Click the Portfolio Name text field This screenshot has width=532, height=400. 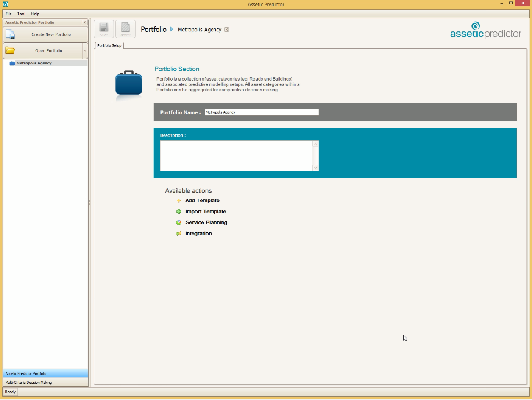[261, 112]
